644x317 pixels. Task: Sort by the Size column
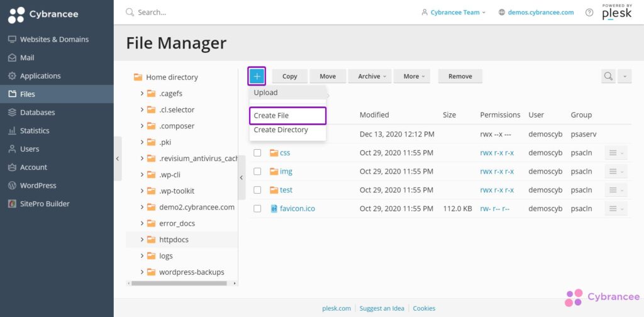(x=449, y=115)
